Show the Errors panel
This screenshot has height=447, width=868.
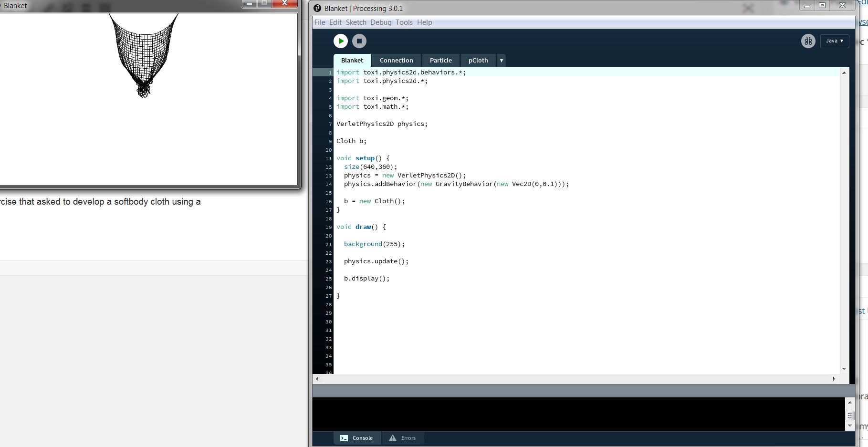(402, 438)
